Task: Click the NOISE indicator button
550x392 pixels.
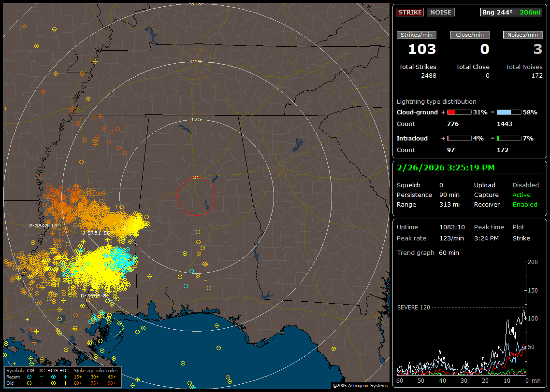Action: tap(440, 12)
